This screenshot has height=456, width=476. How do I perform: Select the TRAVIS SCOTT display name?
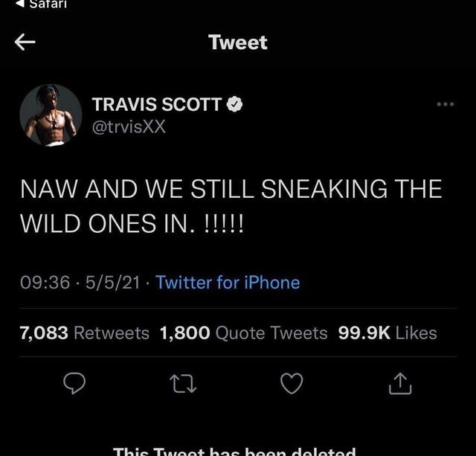coord(157,104)
